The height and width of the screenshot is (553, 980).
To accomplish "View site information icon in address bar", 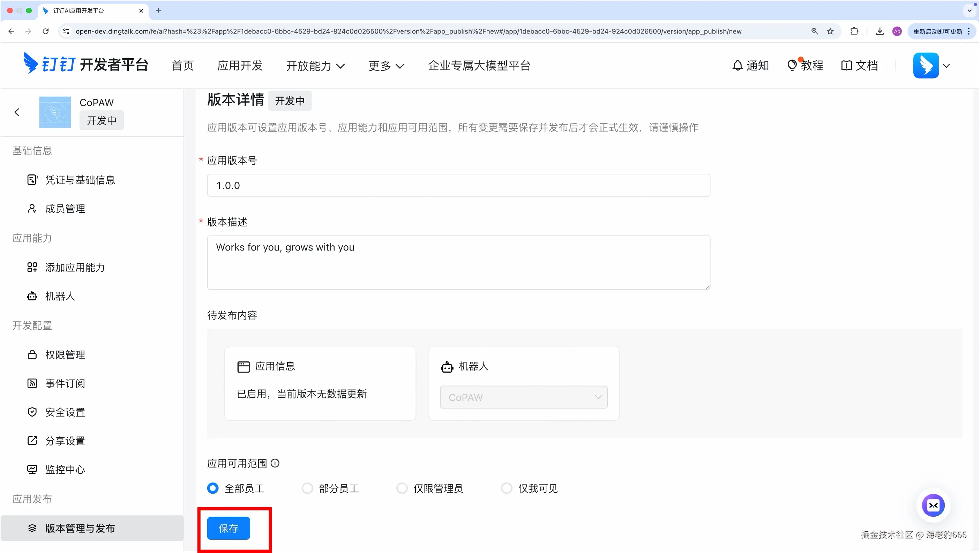I will [x=66, y=31].
